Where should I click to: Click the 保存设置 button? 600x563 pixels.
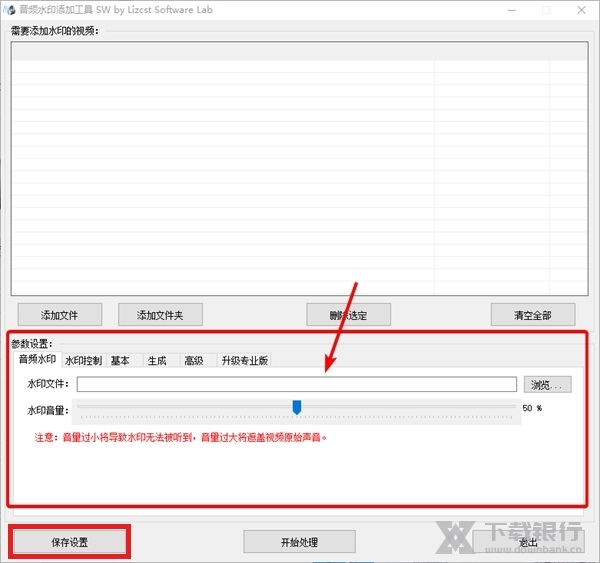[70, 542]
